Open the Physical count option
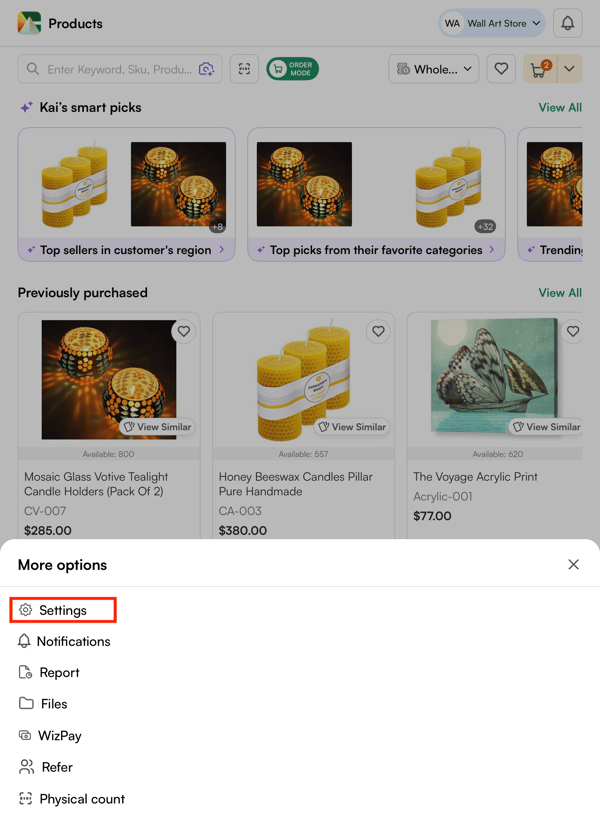Image resolution: width=600 pixels, height=821 pixels. 81,799
